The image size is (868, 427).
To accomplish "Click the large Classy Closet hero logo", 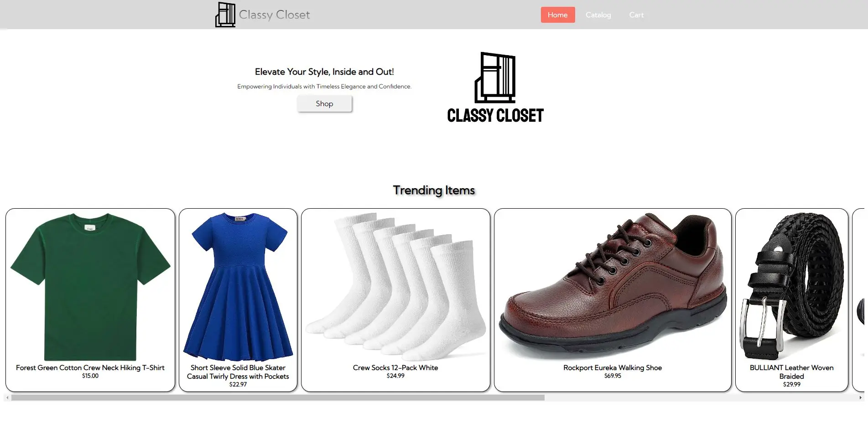I will click(x=495, y=87).
